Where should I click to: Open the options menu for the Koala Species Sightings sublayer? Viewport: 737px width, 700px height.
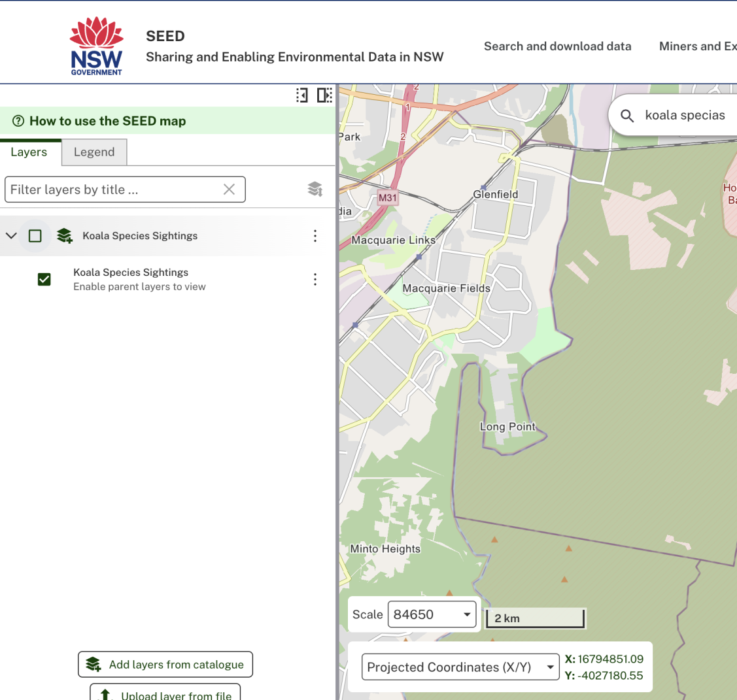click(x=315, y=280)
